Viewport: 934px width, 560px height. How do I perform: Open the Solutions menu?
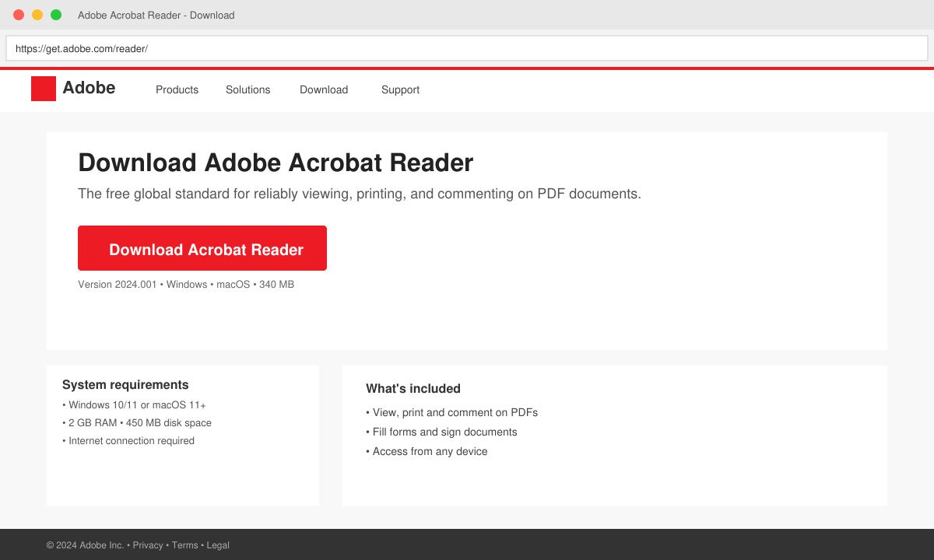tap(248, 89)
